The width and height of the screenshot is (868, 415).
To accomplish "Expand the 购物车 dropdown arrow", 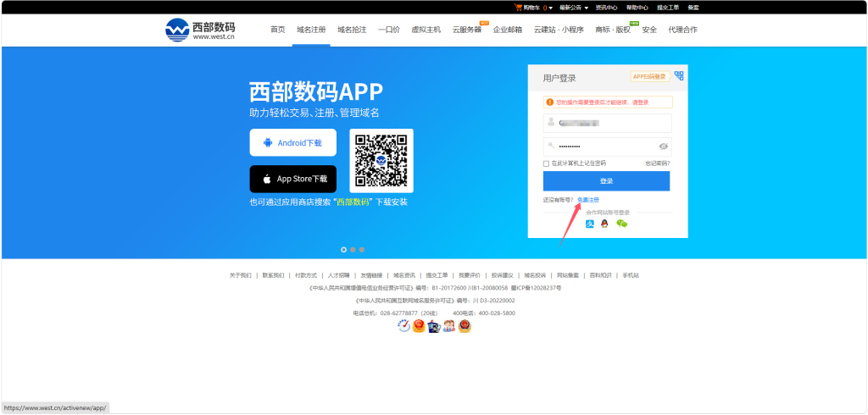I will click(x=550, y=8).
